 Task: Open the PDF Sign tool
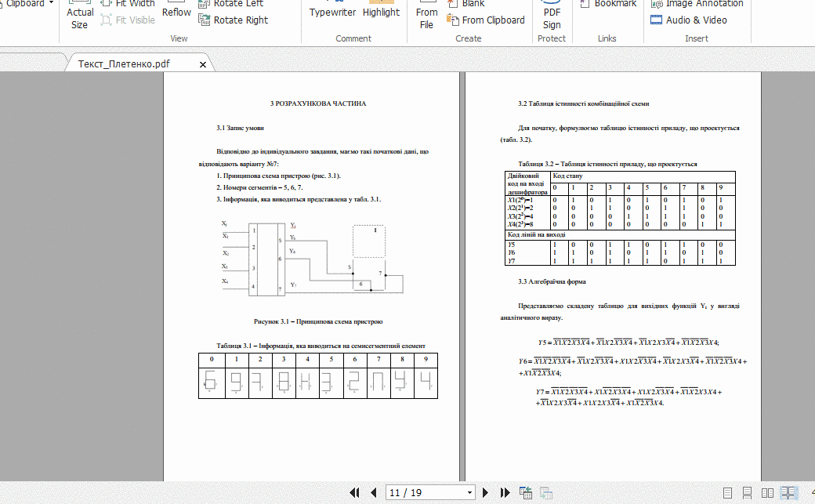(x=552, y=16)
